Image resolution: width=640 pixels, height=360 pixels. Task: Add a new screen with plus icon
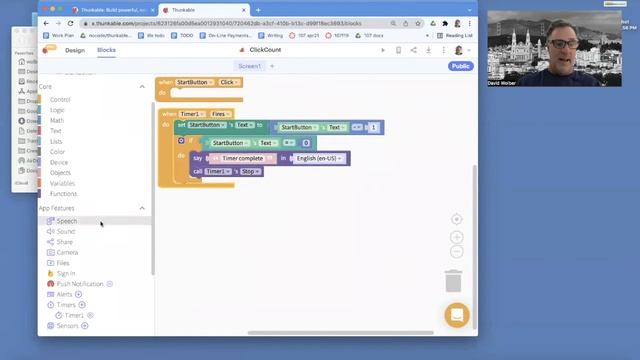click(x=272, y=66)
